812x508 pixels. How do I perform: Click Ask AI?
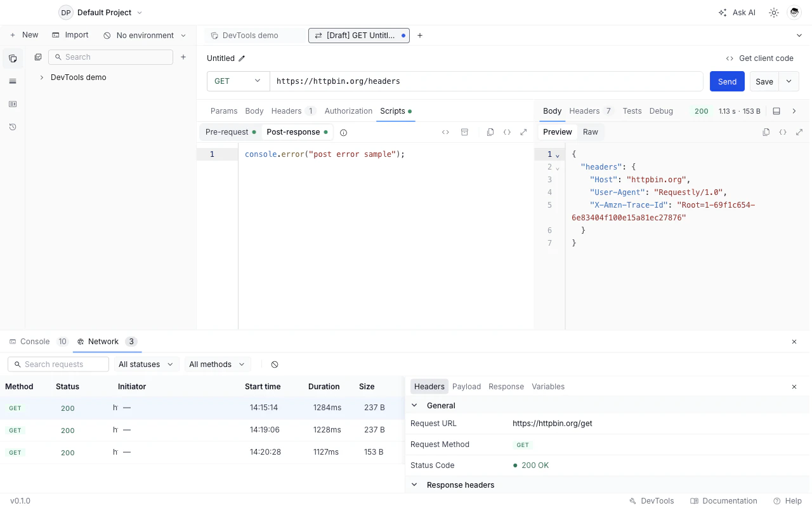point(737,13)
